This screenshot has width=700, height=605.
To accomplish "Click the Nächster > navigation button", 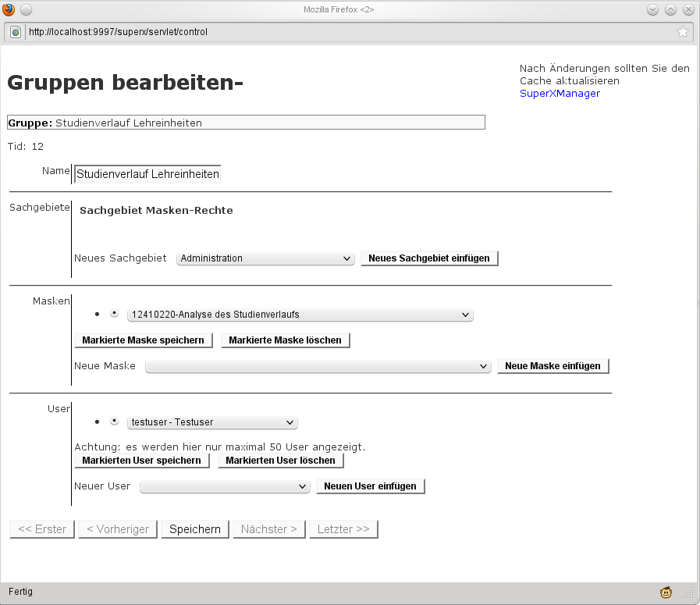I will pos(269,529).
